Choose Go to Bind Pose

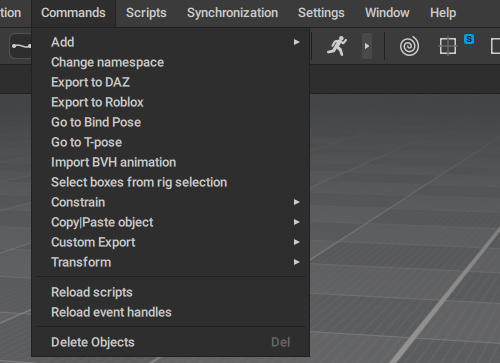click(x=171, y=122)
